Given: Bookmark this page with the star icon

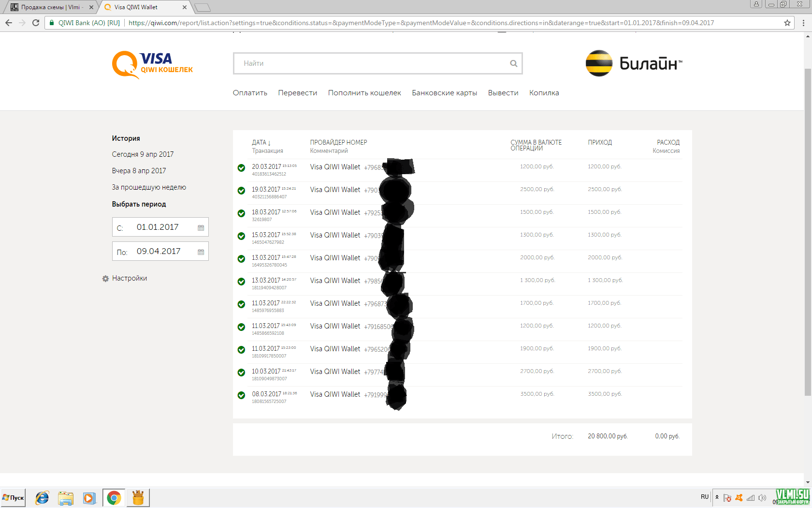Looking at the screenshot, I should 787,23.
